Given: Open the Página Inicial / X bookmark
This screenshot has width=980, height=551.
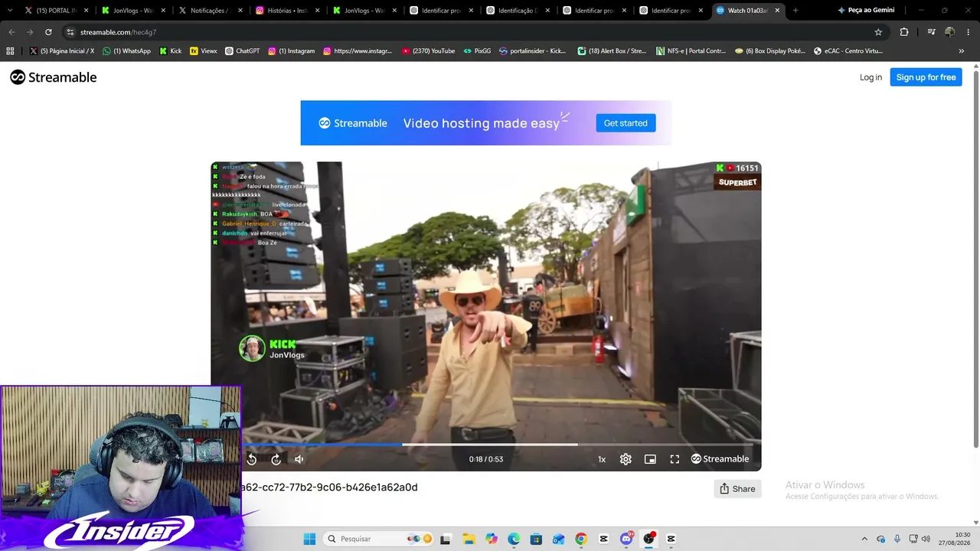Looking at the screenshot, I should pyautogui.click(x=62, y=51).
